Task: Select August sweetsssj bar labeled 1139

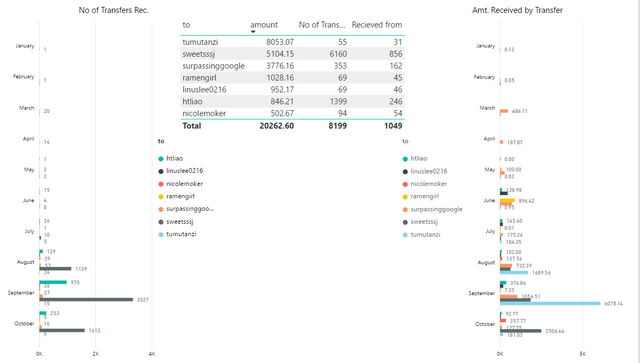Action: tap(56, 269)
